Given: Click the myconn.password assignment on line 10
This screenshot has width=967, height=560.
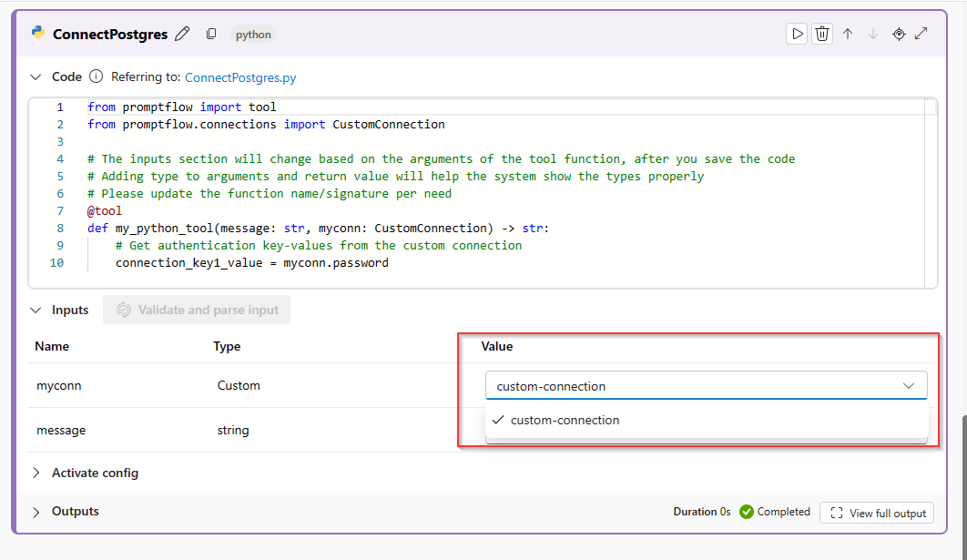Looking at the screenshot, I should [252, 263].
